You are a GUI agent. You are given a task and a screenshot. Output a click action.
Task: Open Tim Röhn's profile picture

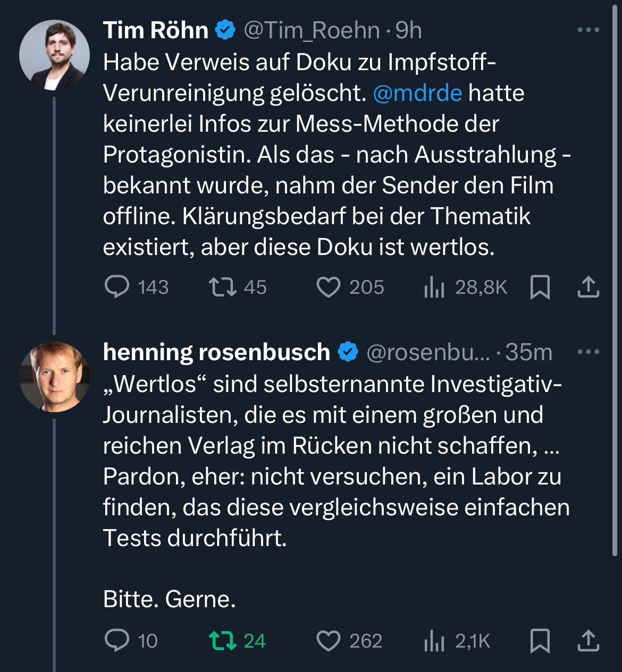(55, 56)
